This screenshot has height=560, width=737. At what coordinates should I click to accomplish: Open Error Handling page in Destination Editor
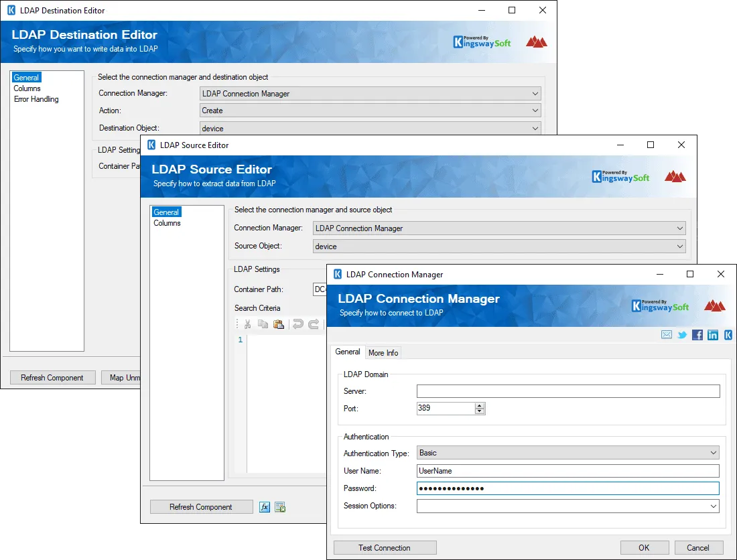click(36, 99)
